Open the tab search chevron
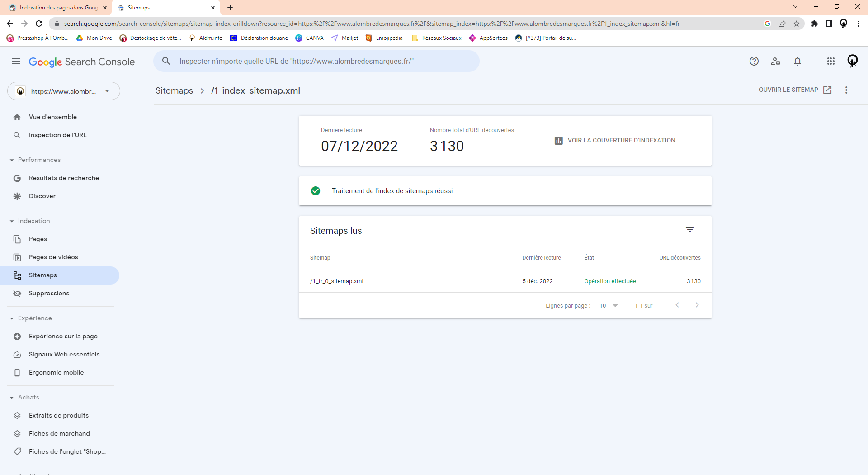 coord(795,6)
